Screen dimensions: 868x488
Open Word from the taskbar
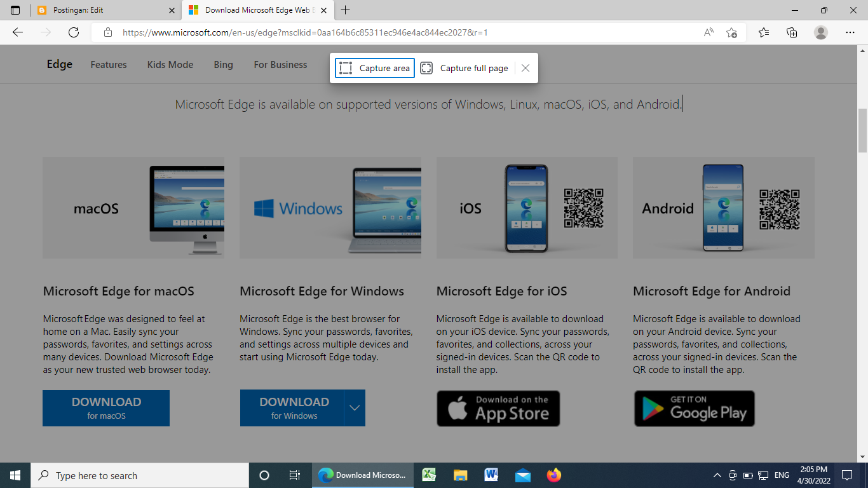coord(491,475)
